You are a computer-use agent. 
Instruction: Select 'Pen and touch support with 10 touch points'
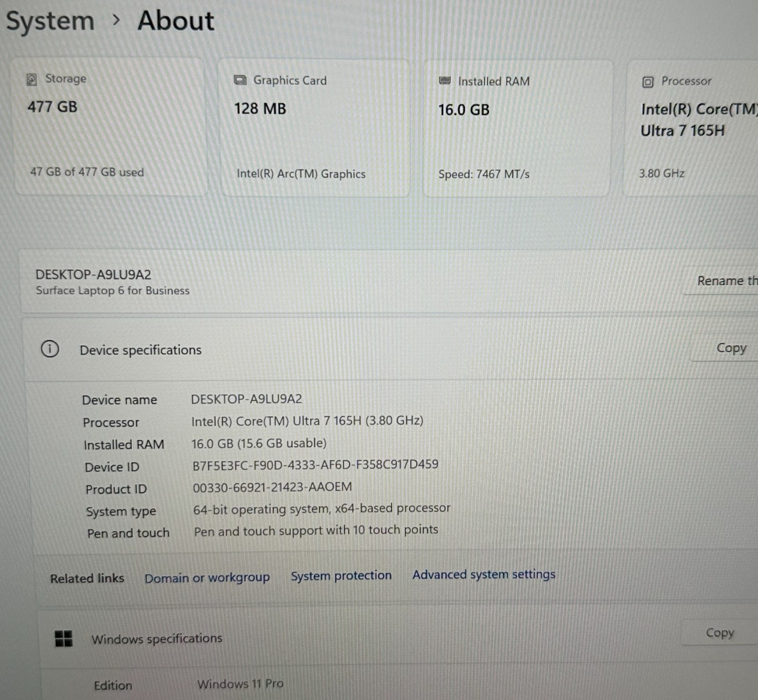click(x=316, y=530)
